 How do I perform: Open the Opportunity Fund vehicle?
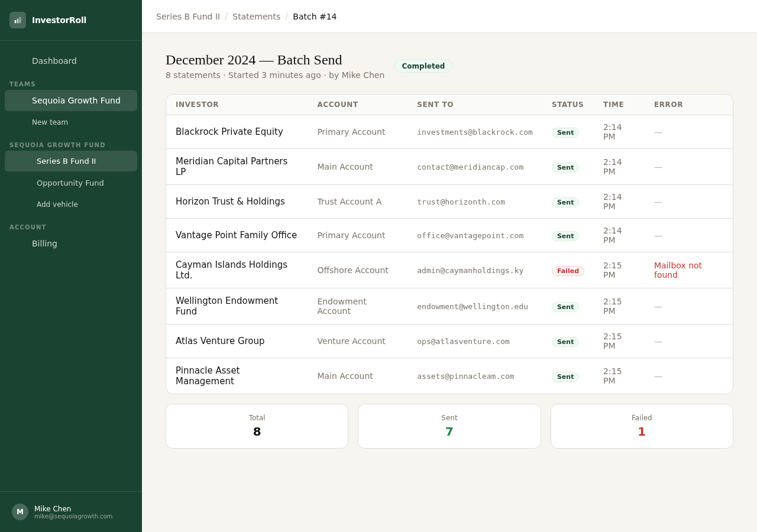point(70,183)
